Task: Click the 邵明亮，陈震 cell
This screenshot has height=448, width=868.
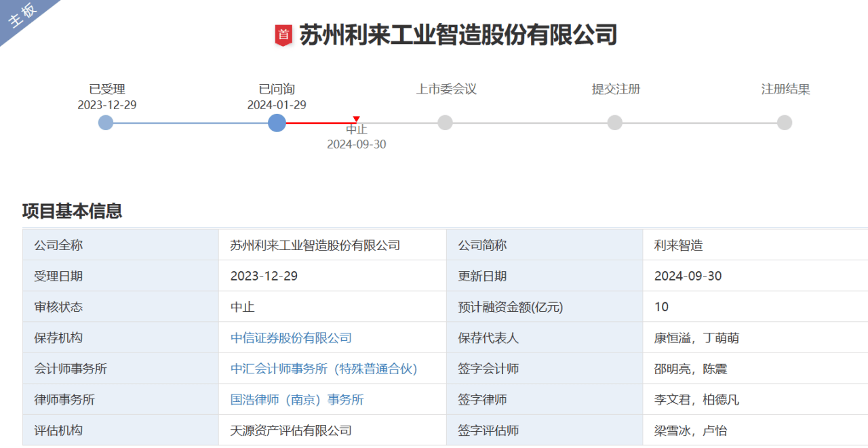Action: coord(755,369)
